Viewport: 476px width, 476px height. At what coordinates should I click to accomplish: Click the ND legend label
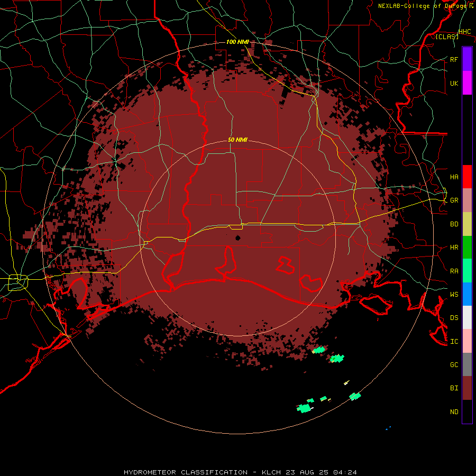click(454, 412)
